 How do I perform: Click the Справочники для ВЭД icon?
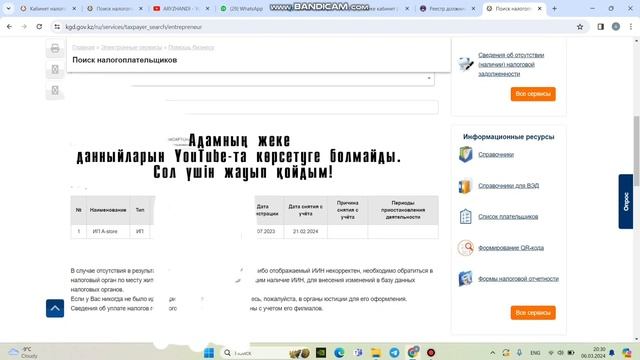(x=465, y=186)
